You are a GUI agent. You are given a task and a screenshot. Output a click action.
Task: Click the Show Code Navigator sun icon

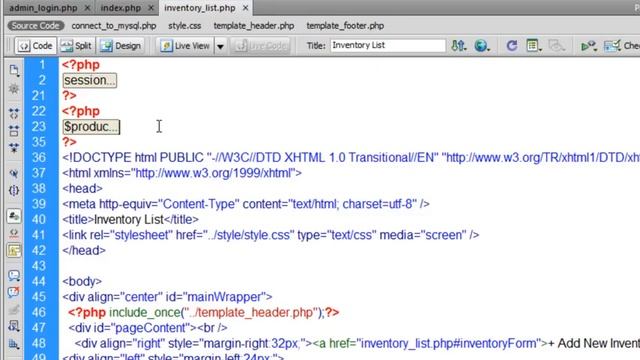point(14,89)
